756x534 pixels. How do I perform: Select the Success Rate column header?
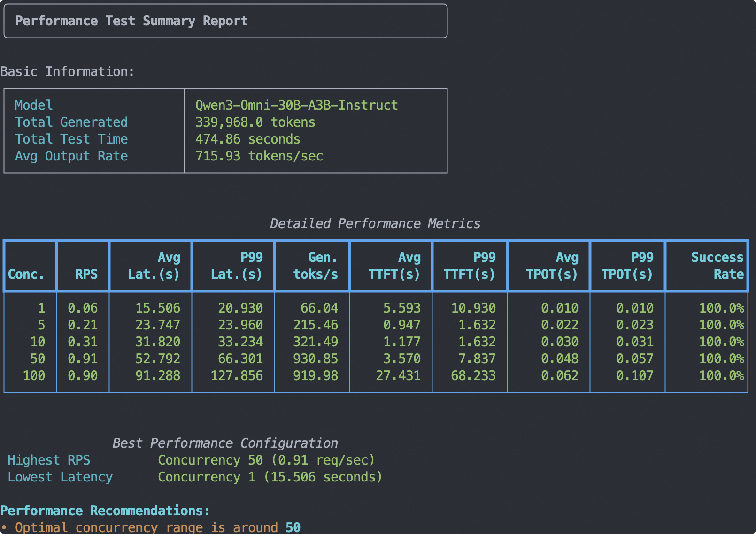pos(717,266)
